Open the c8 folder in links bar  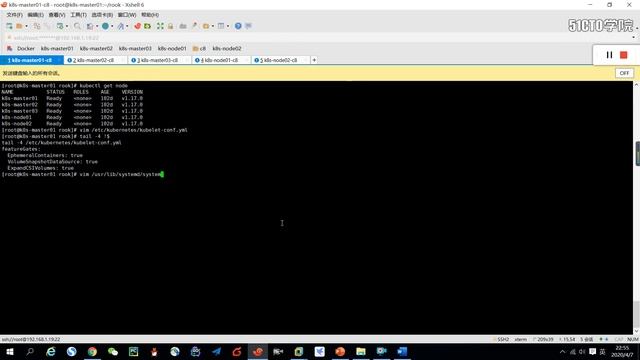(x=199, y=49)
